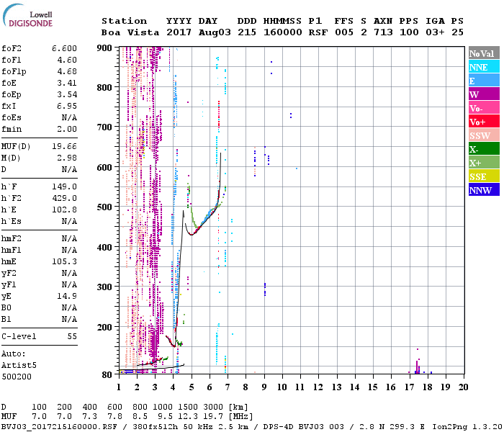Click the Ion2Png version text
The width and height of the screenshot is (504, 432).
467,427
